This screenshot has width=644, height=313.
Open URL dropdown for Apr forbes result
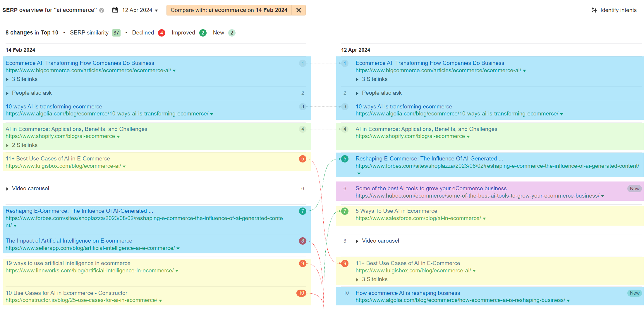[359, 174]
